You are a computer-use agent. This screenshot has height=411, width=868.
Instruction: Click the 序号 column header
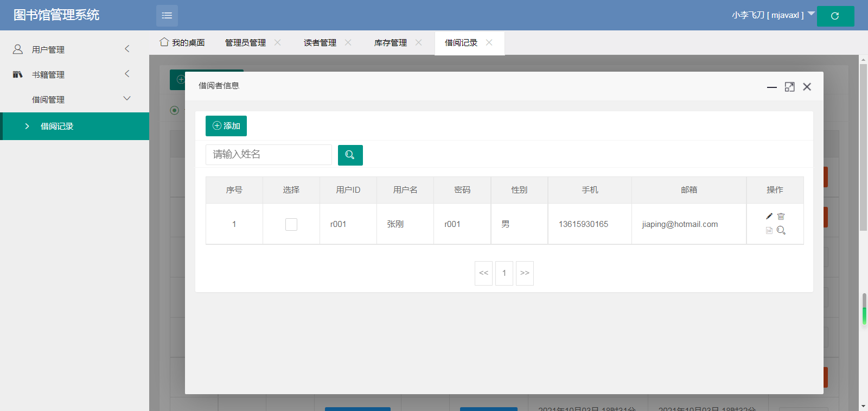tap(234, 190)
